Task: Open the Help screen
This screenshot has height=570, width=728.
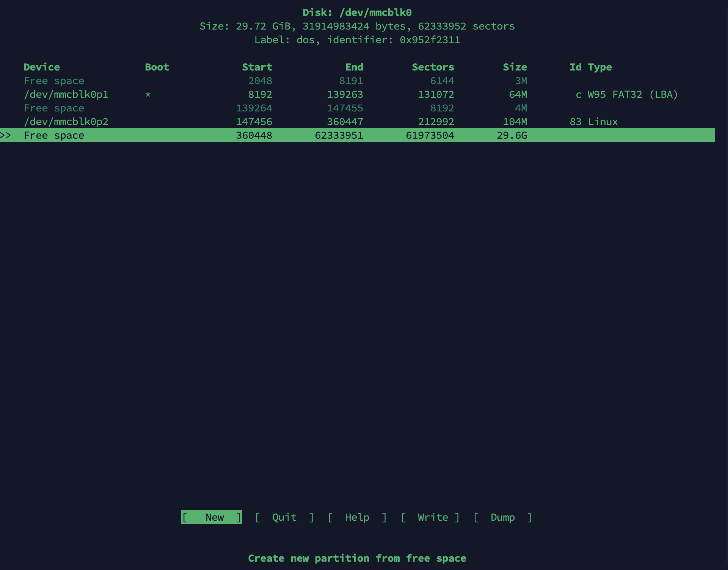Action: point(356,517)
